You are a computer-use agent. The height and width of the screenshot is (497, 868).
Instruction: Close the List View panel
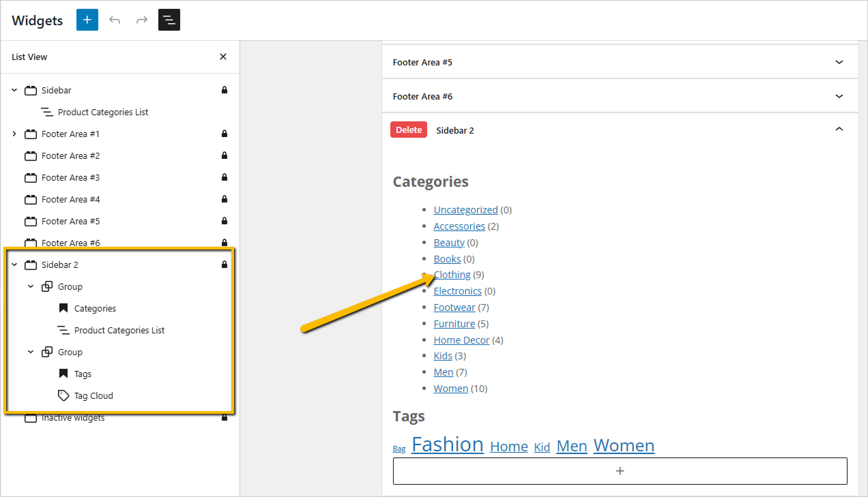223,57
